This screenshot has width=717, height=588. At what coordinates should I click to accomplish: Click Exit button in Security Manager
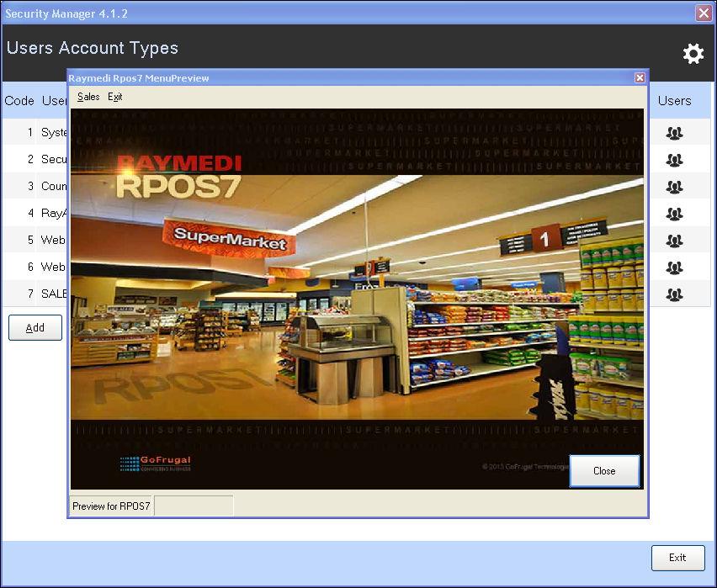(677, 558)
